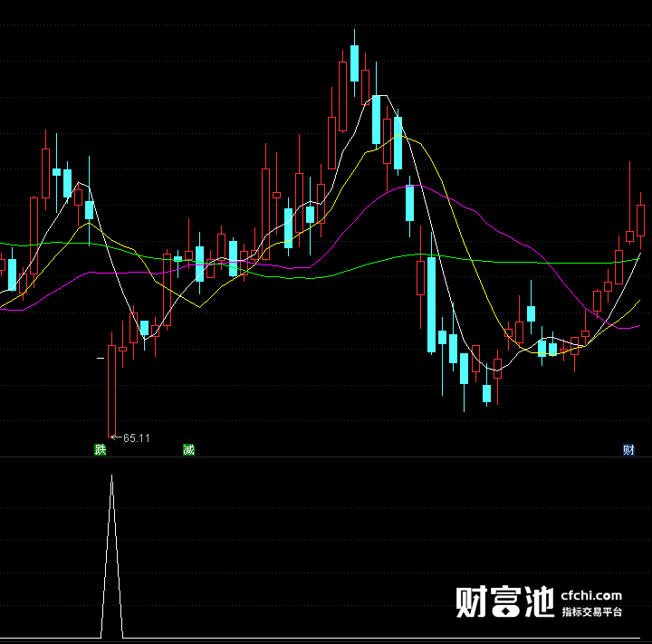Click the long red candlestick above the 65.11 label
The image size is (652, 644).
[x=112, y=390]
